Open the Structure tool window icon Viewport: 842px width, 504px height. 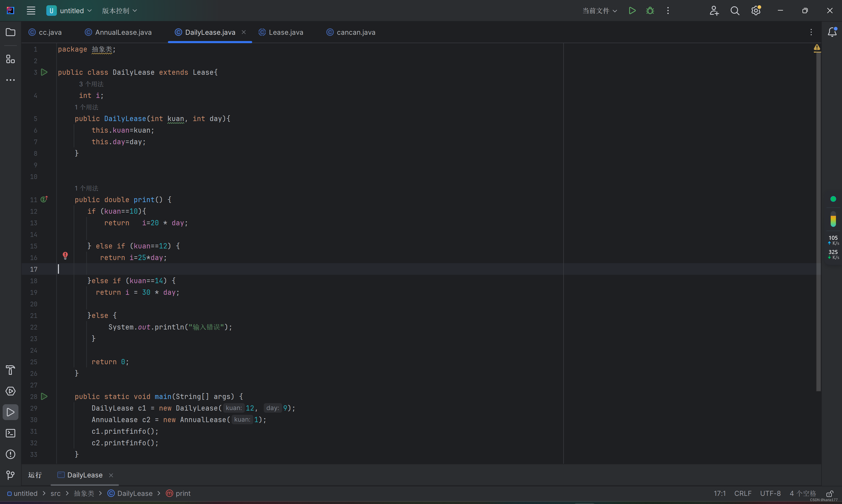coord(11,59)
